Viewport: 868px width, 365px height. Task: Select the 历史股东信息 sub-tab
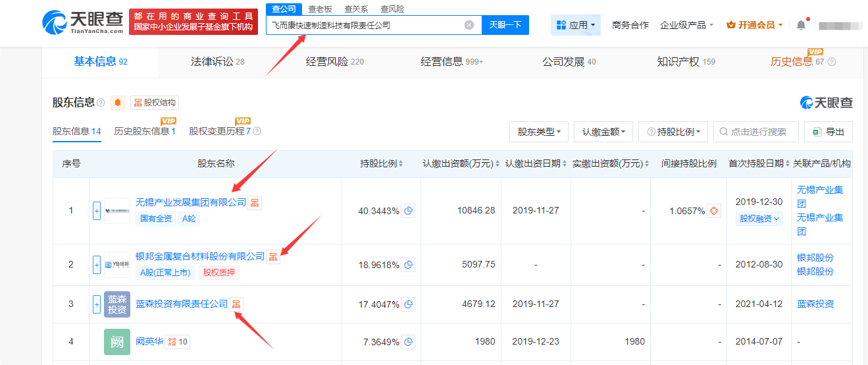tap(145, 131)
